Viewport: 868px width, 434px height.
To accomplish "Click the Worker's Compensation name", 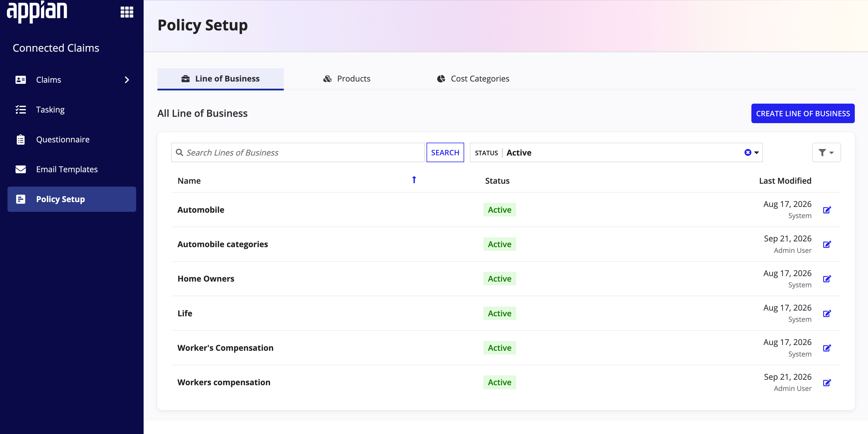I will 225,348.
